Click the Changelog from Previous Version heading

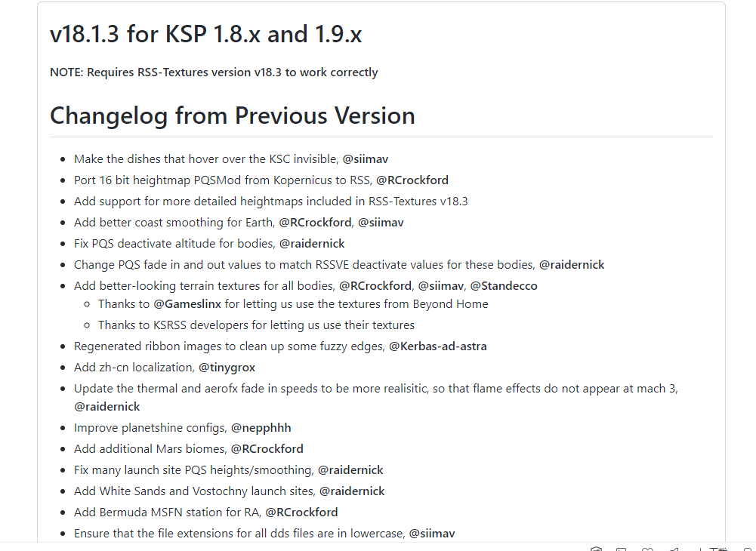click(233, 115)
